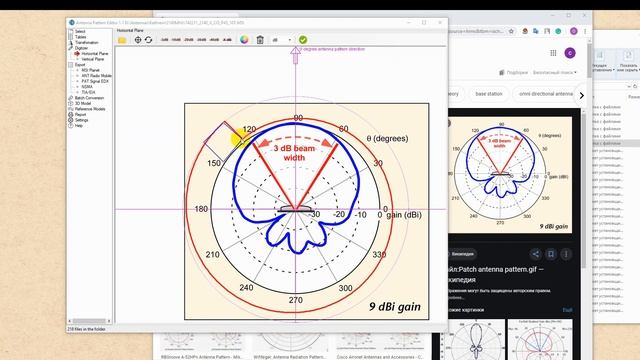
Task: Open the Report item
Action: (80, 115)
